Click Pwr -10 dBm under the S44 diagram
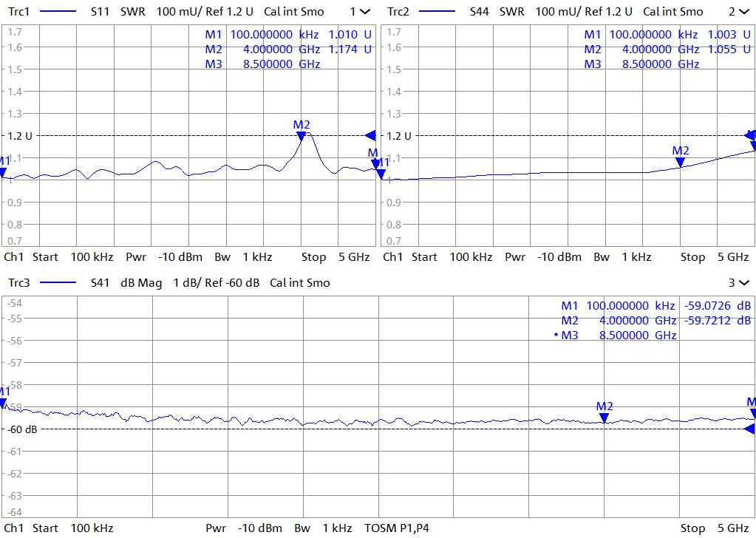The height and width of the screenshot is (538, 756). click(x=543, y=257)
